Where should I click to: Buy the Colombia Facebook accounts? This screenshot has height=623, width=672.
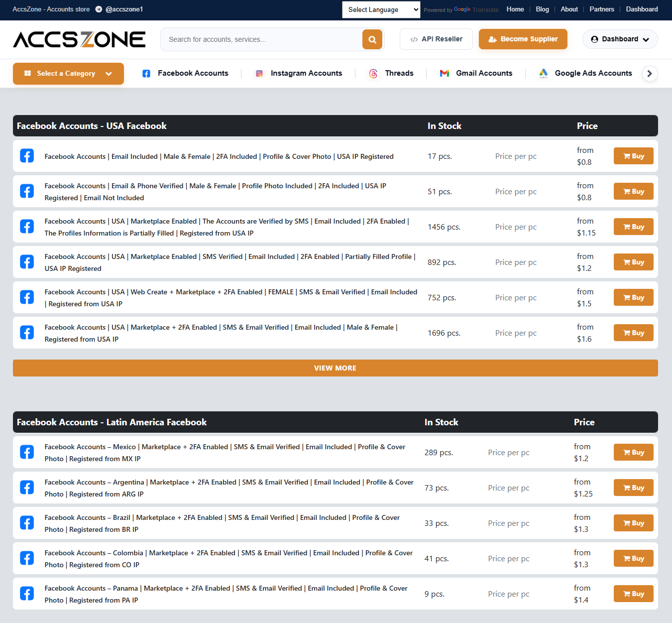(x=634, y=558)
